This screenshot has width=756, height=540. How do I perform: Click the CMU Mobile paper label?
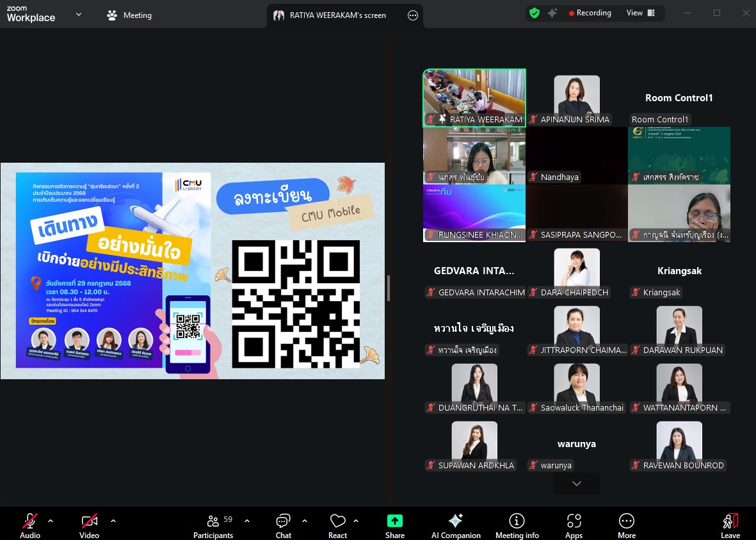pyautogui.click(x=331, y=213)
